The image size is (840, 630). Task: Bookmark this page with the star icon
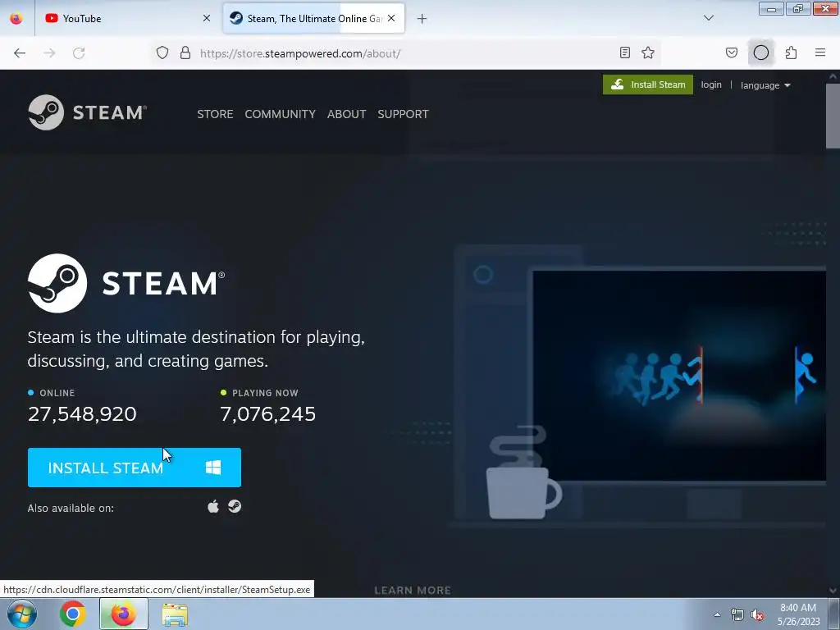tap(648, 52)
